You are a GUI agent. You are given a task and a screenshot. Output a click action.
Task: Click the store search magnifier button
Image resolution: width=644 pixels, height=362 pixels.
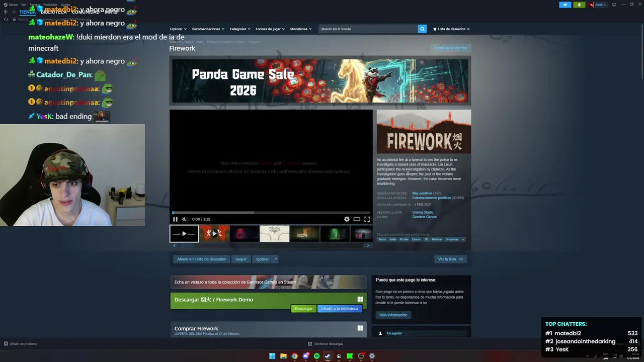423,29
